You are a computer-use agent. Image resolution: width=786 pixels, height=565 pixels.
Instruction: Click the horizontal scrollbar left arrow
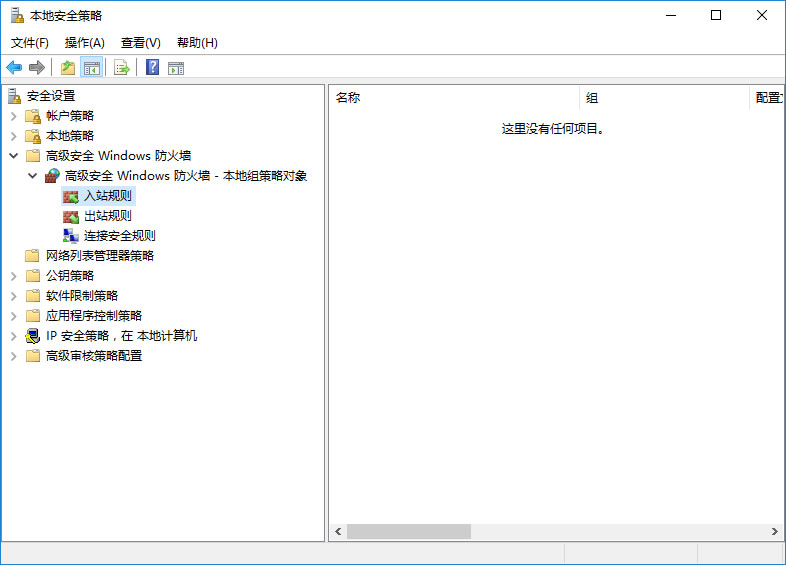click(x=338, y=531)
